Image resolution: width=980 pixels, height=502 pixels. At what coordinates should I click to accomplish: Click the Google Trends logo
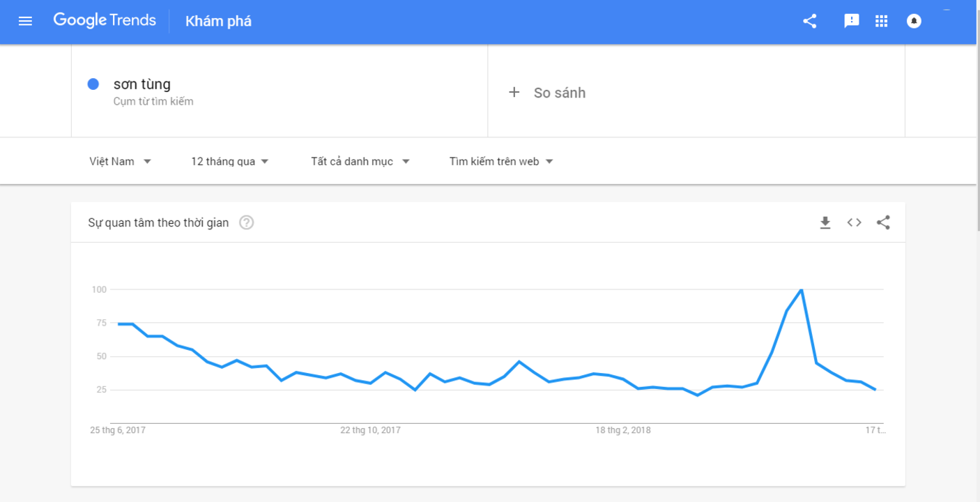[105, 20]
